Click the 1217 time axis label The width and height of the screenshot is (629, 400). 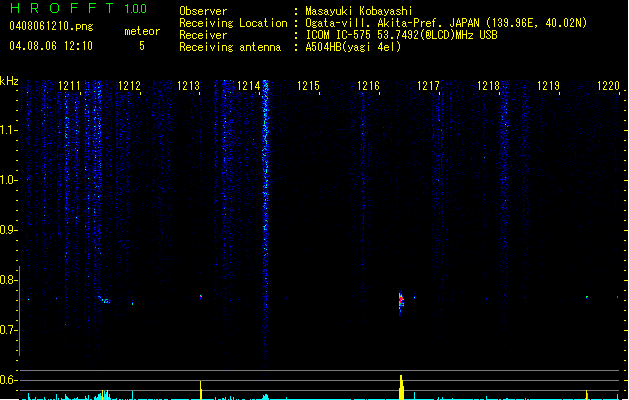point(428,86)
